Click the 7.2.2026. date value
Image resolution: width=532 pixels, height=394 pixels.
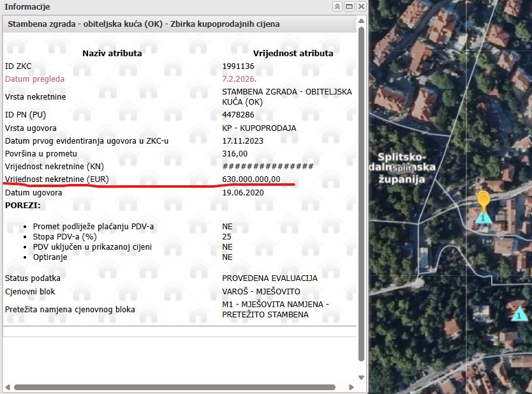coord(239,79)
